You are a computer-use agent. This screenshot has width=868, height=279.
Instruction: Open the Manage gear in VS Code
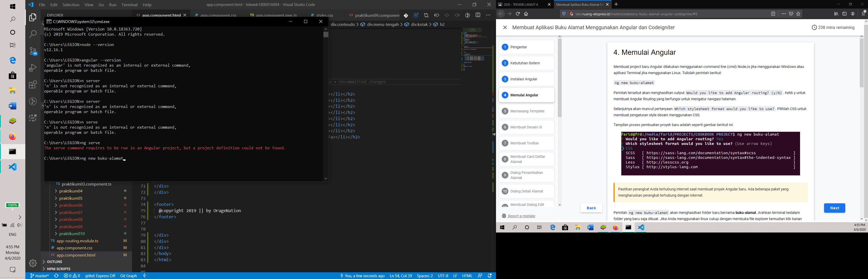[33, 263]
